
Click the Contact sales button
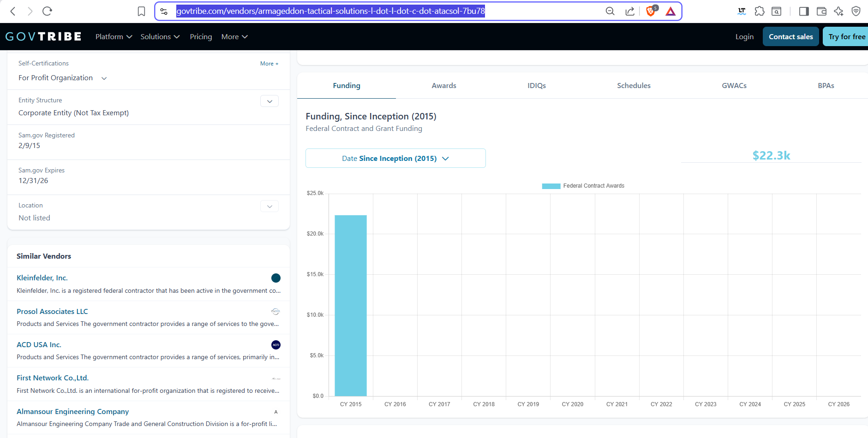point(791,36)
